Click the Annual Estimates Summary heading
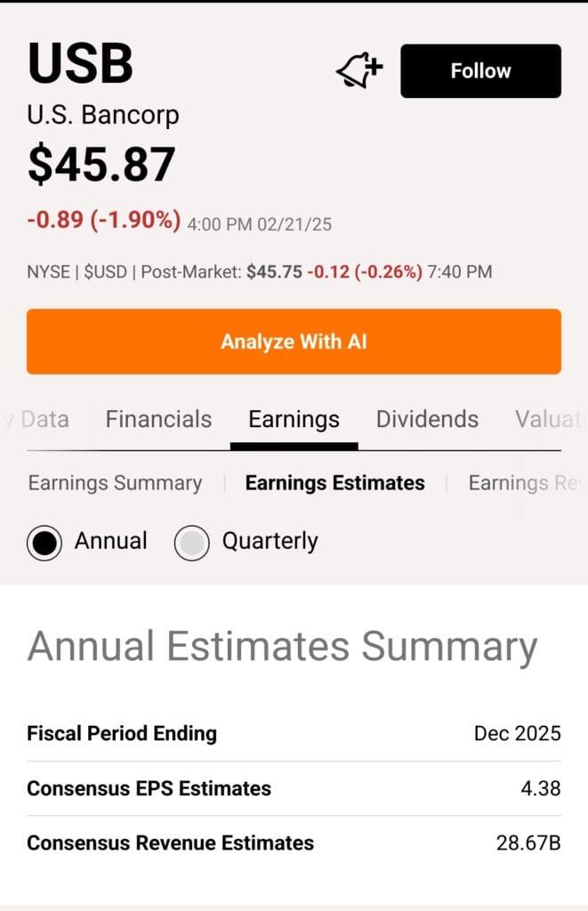The image size is (588, 911). (281, 648)
